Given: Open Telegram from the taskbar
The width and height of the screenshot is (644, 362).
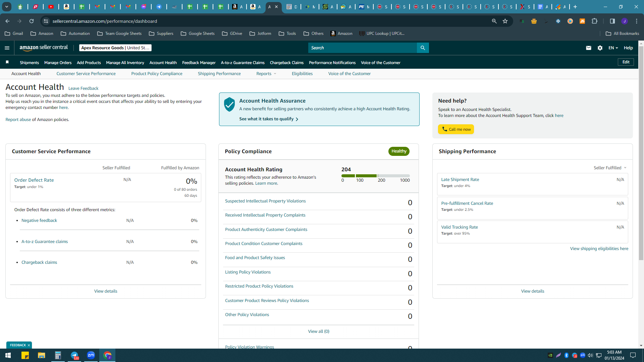Looking at the screenshot, I should (x=74, y=355).
